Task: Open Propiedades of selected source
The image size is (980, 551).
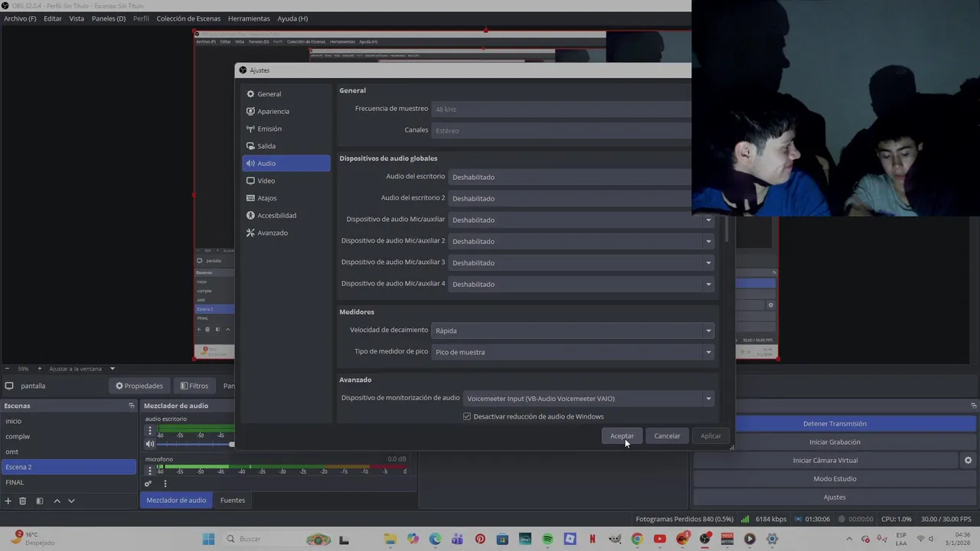Action: [139, 386]
